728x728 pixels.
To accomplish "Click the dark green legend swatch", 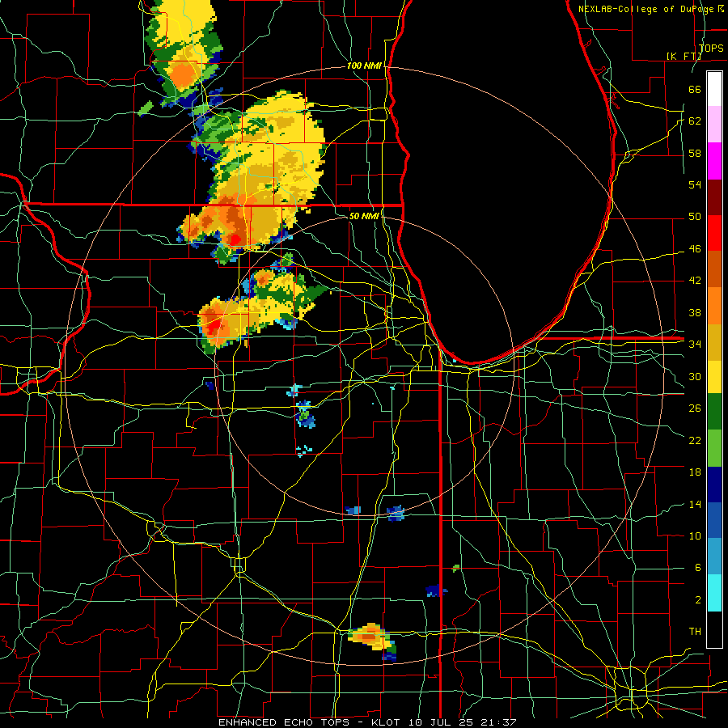I will (714, 412).
